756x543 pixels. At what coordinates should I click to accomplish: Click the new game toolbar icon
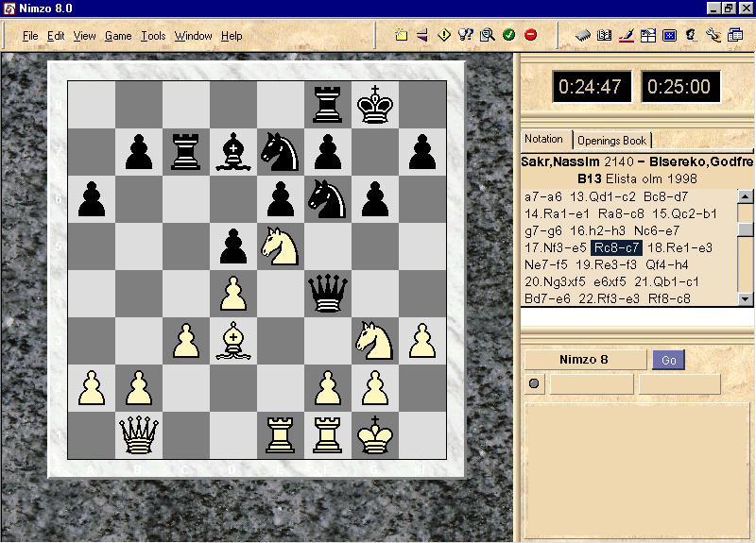402,36
